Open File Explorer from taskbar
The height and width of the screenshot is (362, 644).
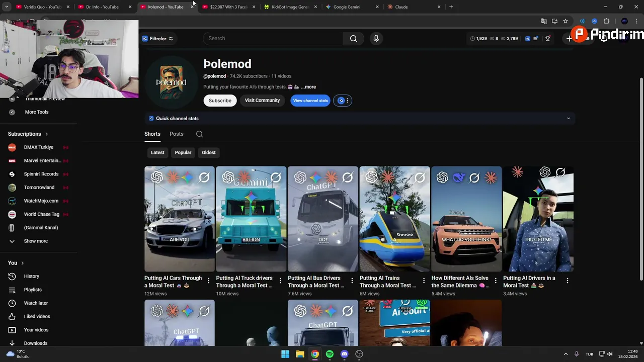[300, 354]
